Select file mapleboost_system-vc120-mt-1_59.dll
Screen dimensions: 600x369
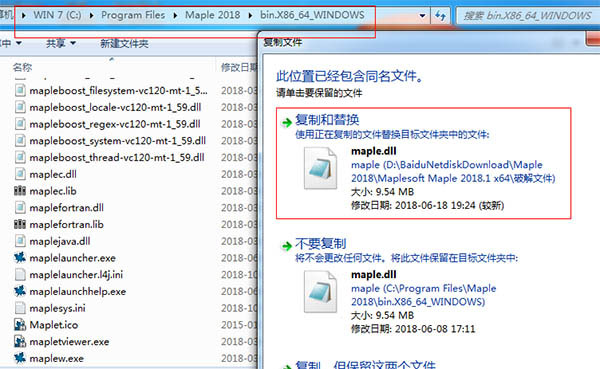117,140
